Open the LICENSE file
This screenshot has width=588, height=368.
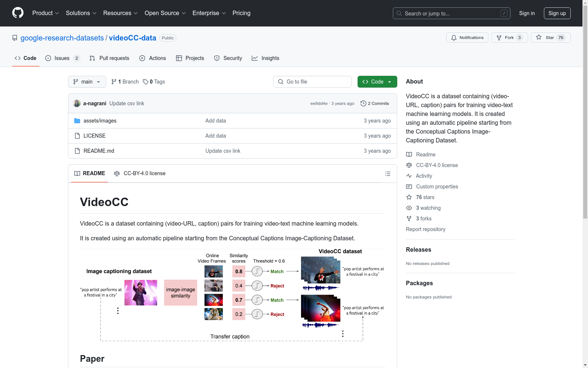pyautogui.click(x=94, y=136)
